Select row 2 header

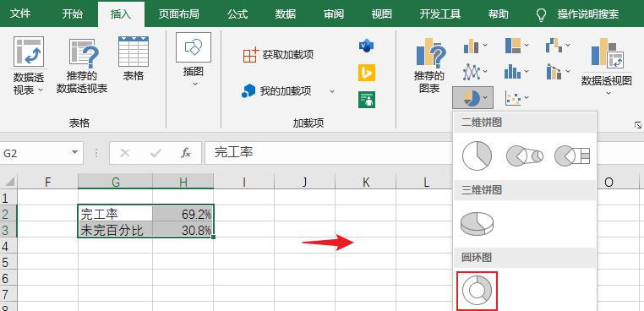pyautogui.click(x=8, y=214)
